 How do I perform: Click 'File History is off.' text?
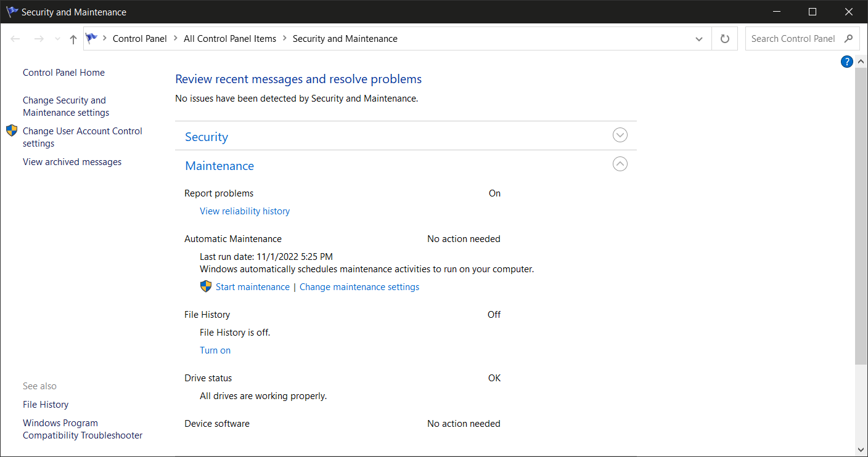235,333
